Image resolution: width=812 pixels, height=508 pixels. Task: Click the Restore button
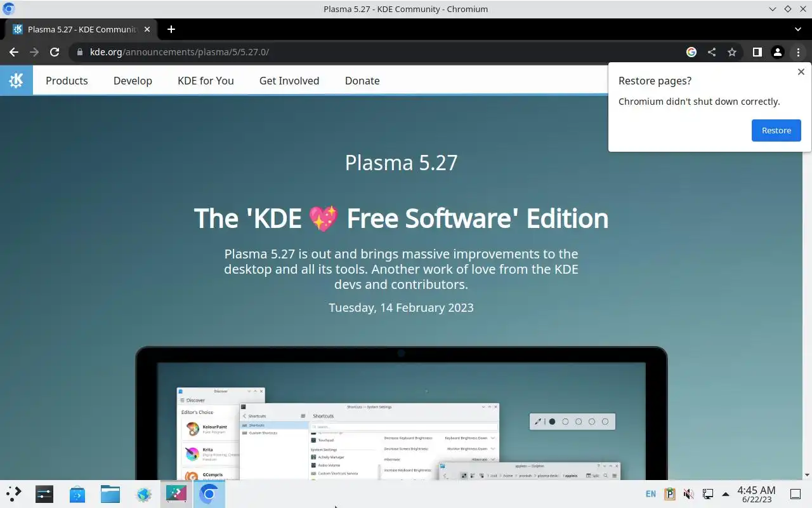click(x=776, y=130)
